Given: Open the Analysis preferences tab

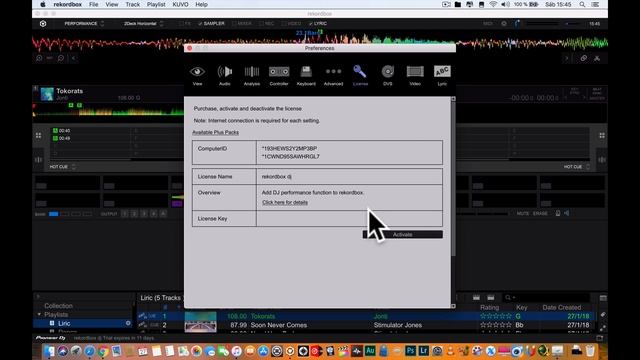Looking at the screenshot, I should click(252, 76).
